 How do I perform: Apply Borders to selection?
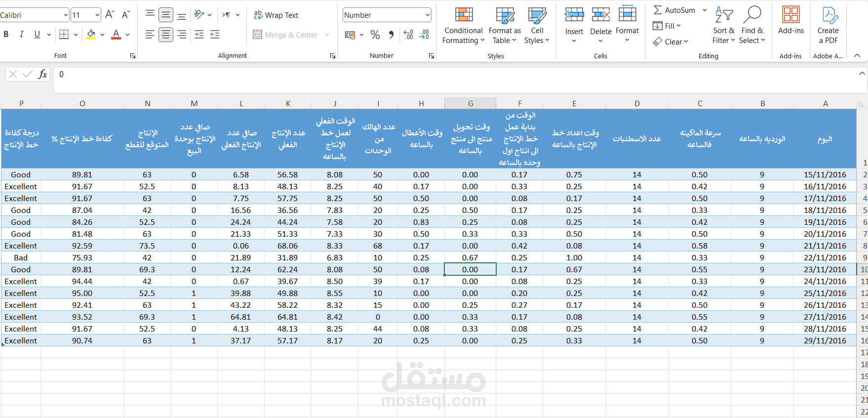click(x=64, y=34)
